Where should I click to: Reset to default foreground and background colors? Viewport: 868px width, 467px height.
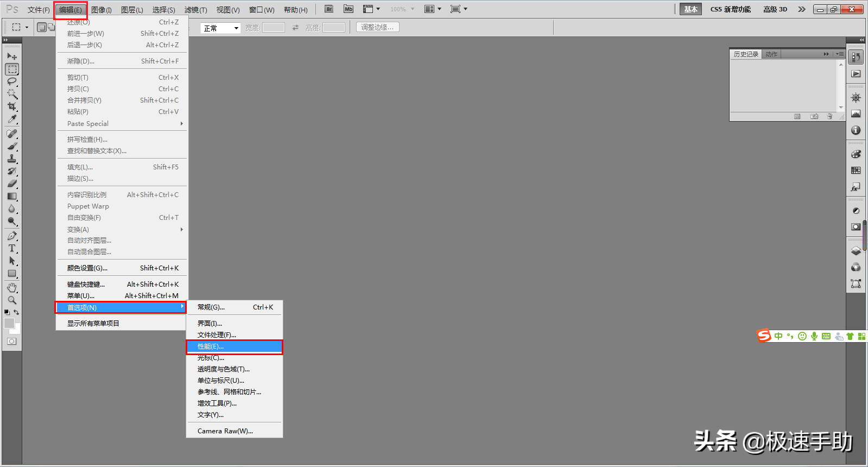click(x=7, y=312)
